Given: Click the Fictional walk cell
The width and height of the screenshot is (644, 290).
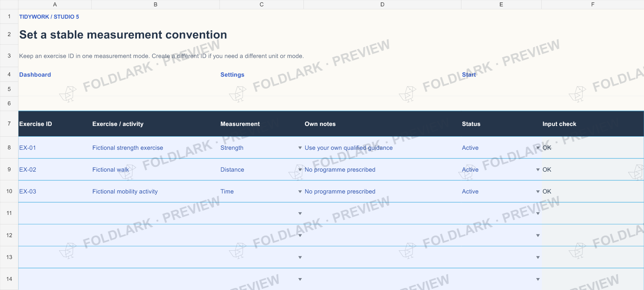Looking at the screenshot, I should pos(156,170).
